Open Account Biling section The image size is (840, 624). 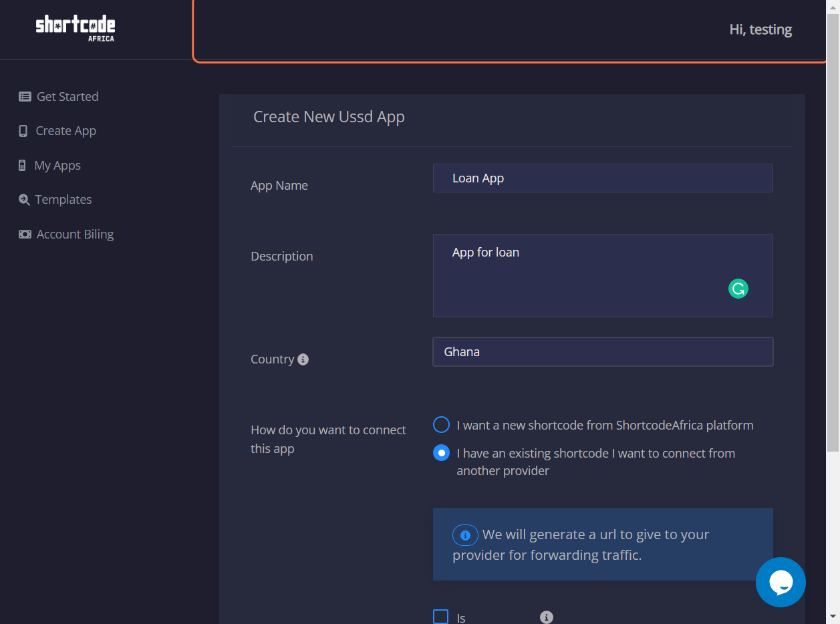point(66,235)
